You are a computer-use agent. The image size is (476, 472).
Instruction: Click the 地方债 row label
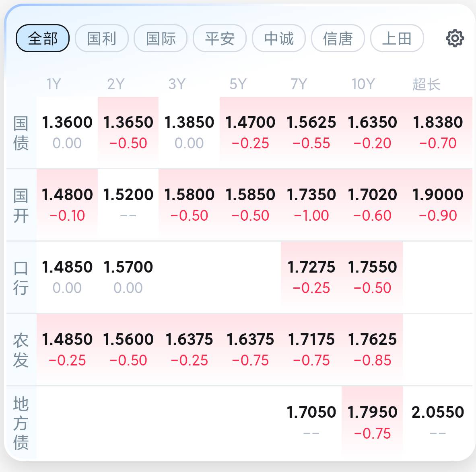(21, 423)
